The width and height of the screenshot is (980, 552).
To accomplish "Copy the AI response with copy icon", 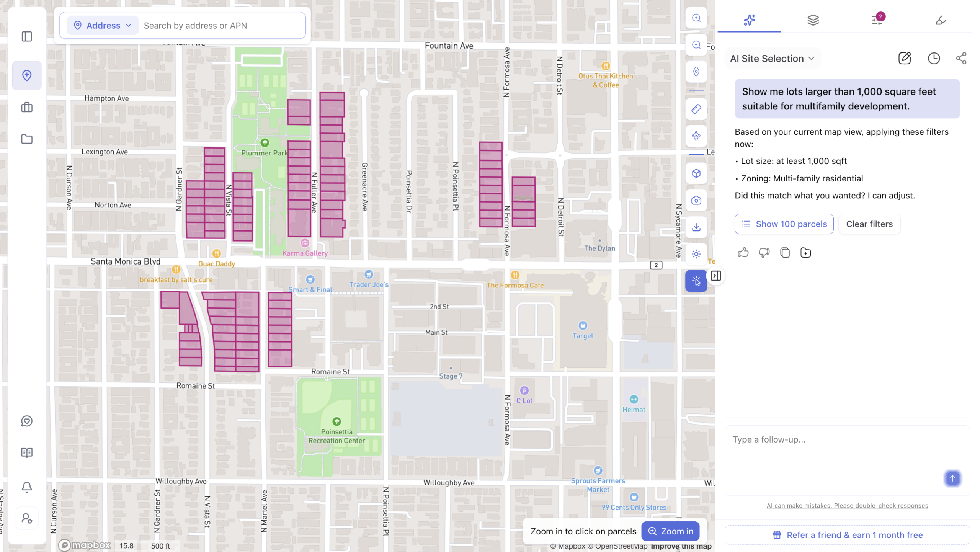I will coord(785,253).
